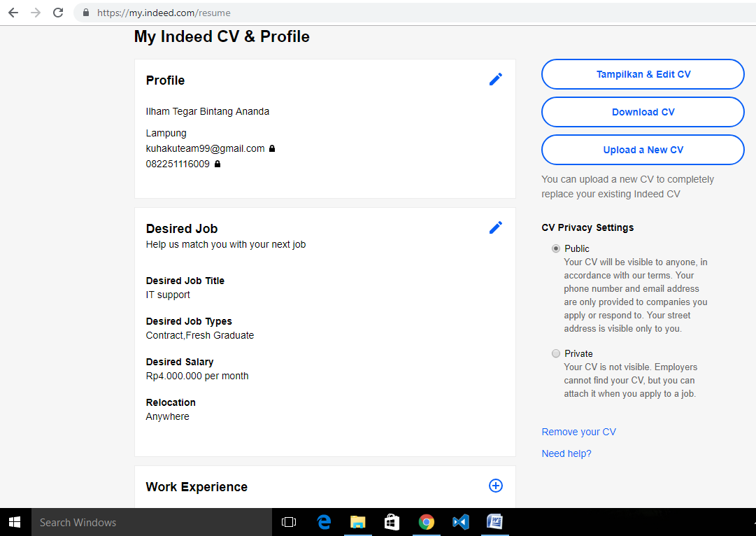The width and height of the screenshot is (756, 536).
Task: Select the Public CV privacy option
Action: pos(556,248)
